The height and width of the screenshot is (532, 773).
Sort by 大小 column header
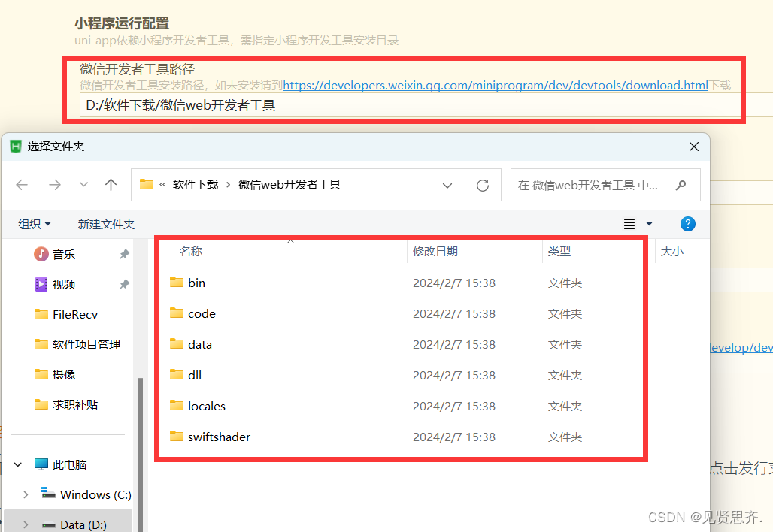click(672, 251)
